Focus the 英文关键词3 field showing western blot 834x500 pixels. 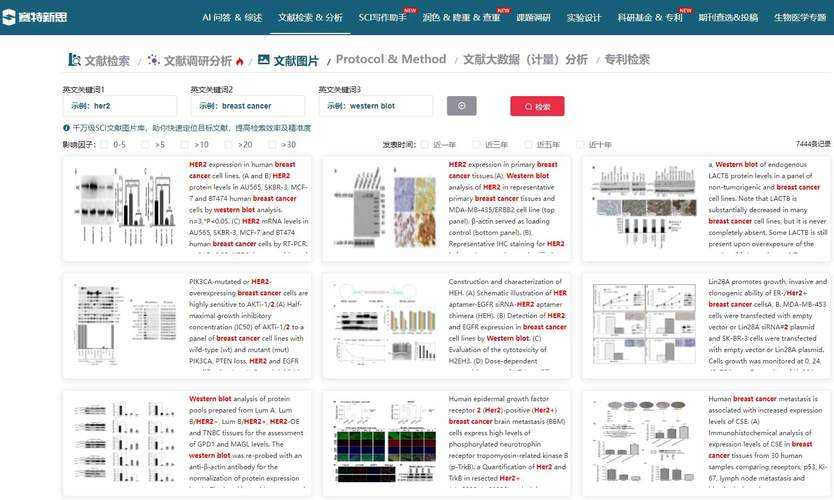click(376, 106)
